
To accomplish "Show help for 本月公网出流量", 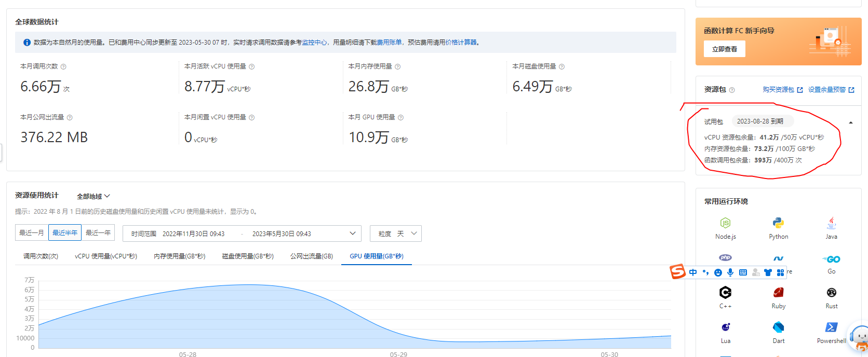I will 70,118.
